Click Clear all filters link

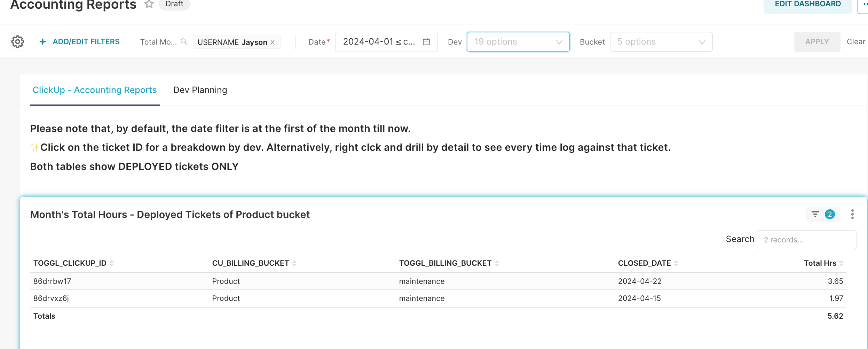(857, 42)
